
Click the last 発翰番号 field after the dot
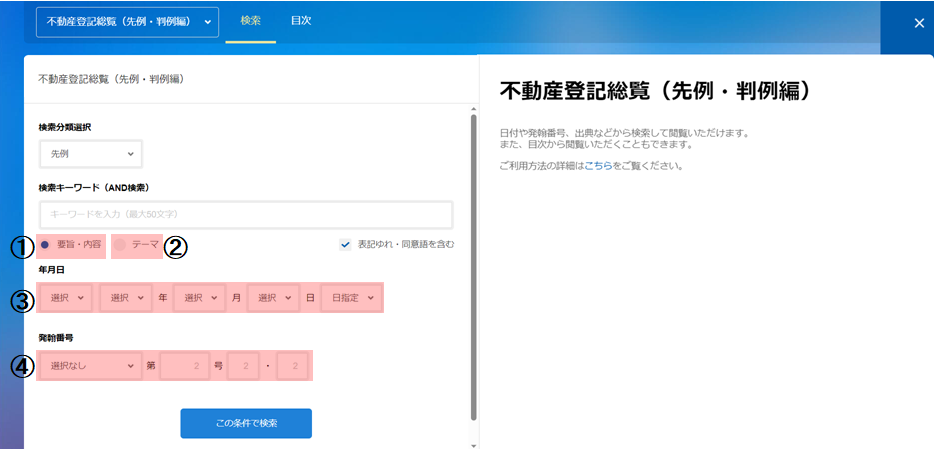(292, 366)
